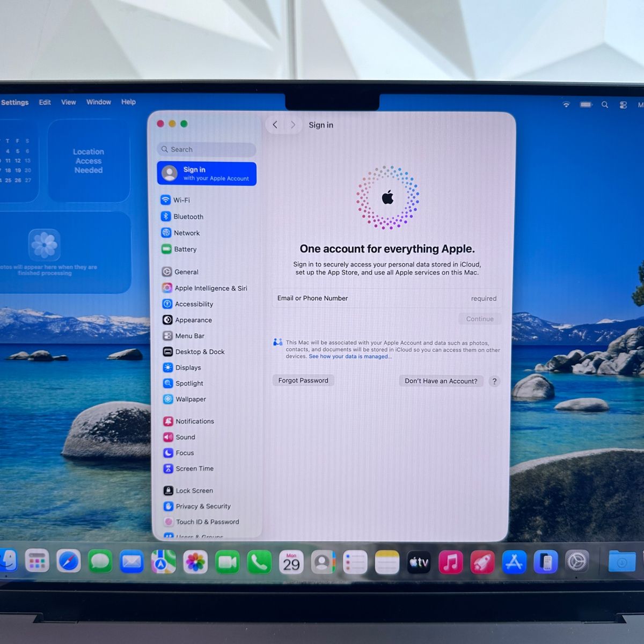
Task: Launch FaceTime from the Dock
Action: click(x=227, y=562)
